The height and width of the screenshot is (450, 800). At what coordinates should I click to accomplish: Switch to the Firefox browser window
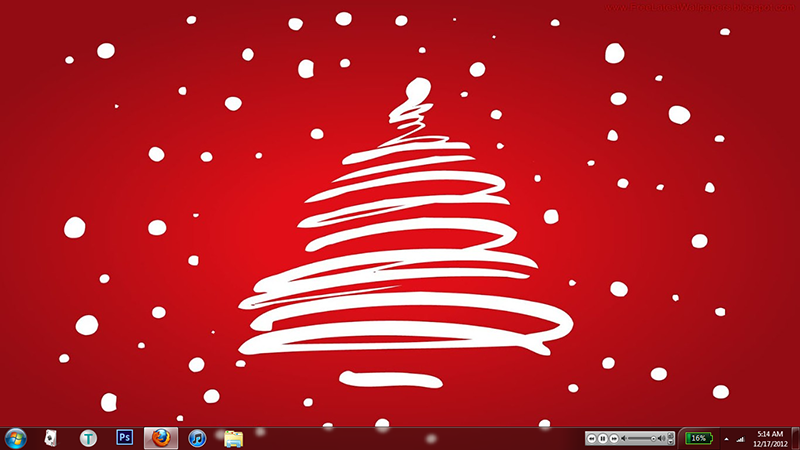[x=161, y=438]
